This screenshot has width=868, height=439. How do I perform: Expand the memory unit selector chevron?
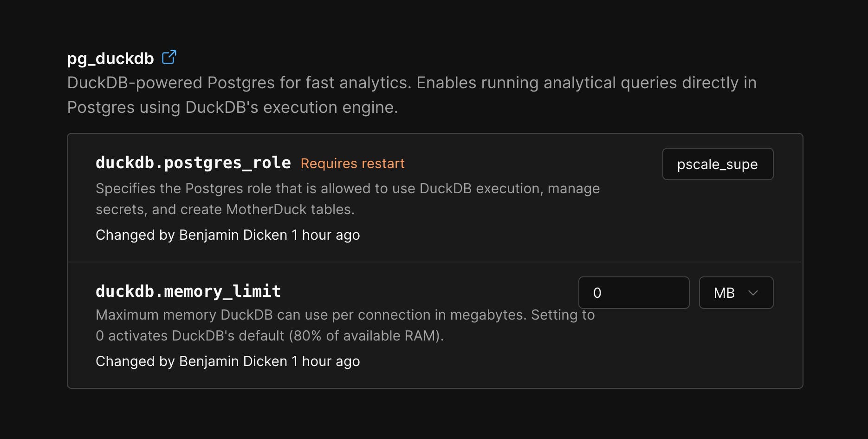coord(754,293)
